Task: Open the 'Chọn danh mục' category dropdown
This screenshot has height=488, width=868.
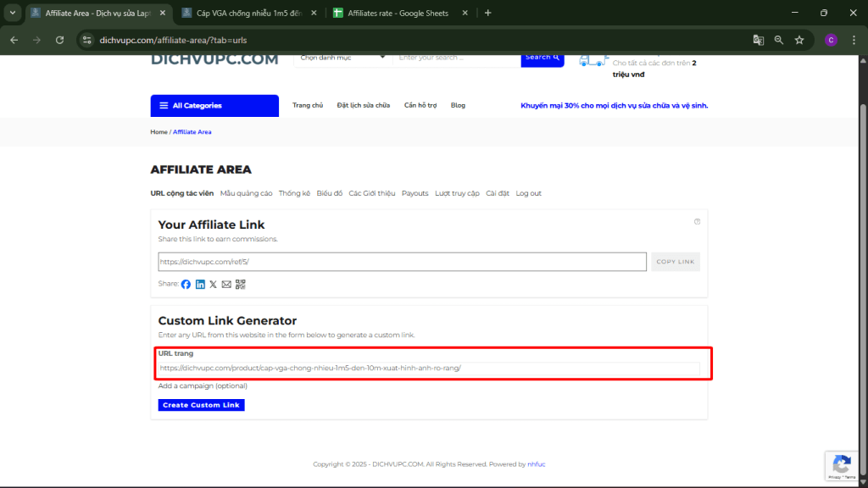Action: click(340, 57)
